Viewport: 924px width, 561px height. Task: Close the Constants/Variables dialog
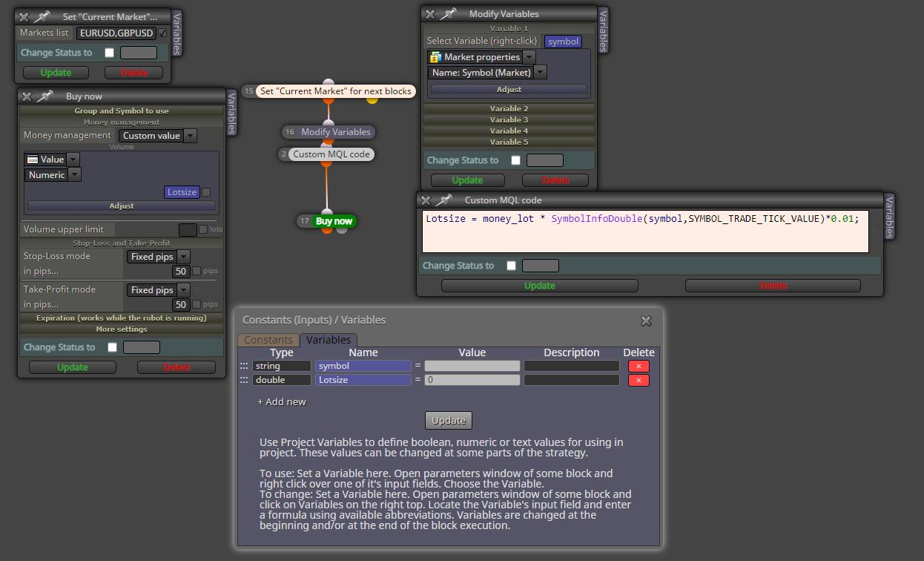click(x=646, y=321)
